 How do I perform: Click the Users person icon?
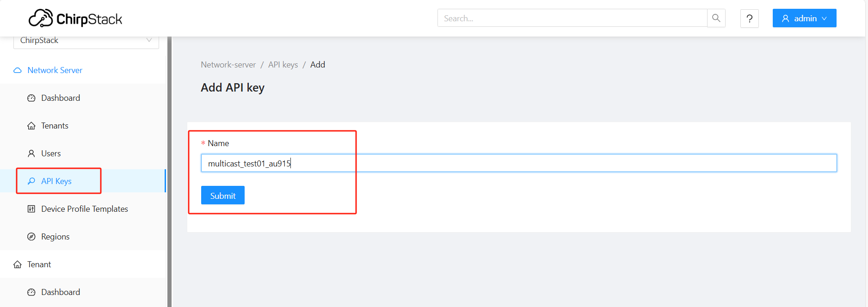[x=31, y=153]
